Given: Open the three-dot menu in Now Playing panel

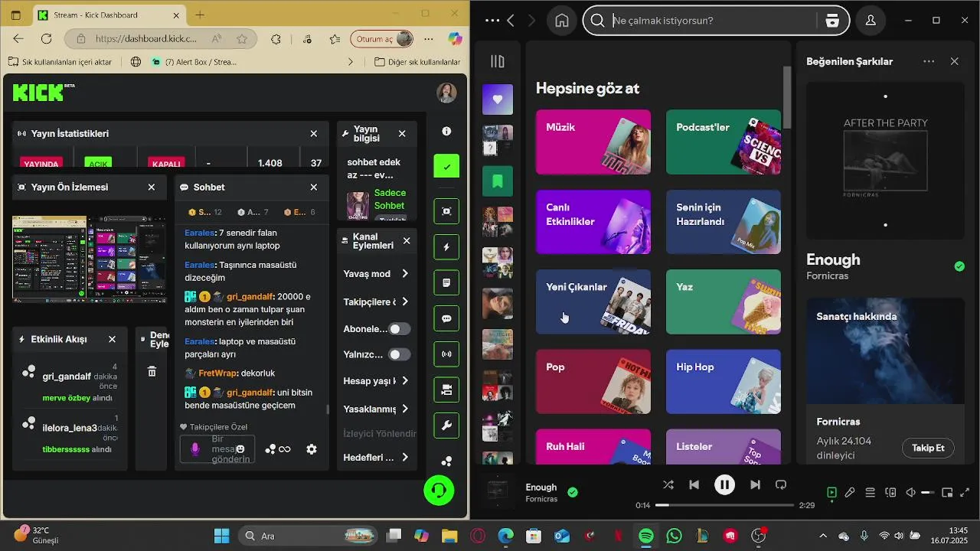Looking at the screenshot, I should 929,61.
